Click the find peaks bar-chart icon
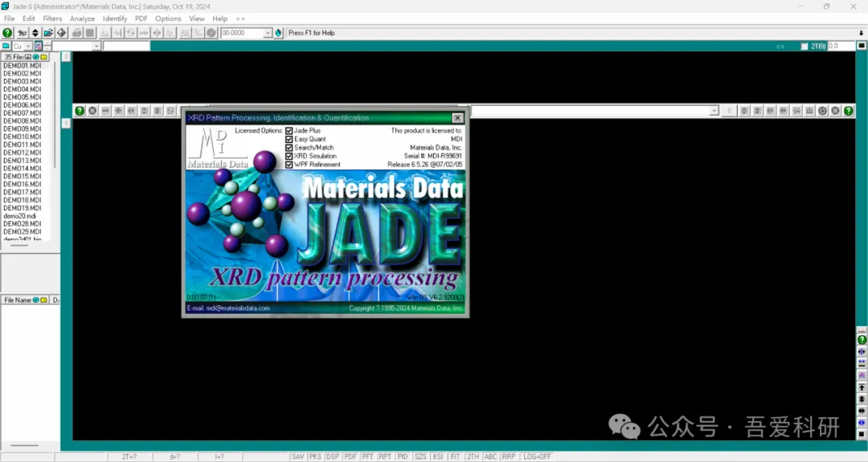The height and width of the screenshot is (462, 868). click(x=104, y=33)
